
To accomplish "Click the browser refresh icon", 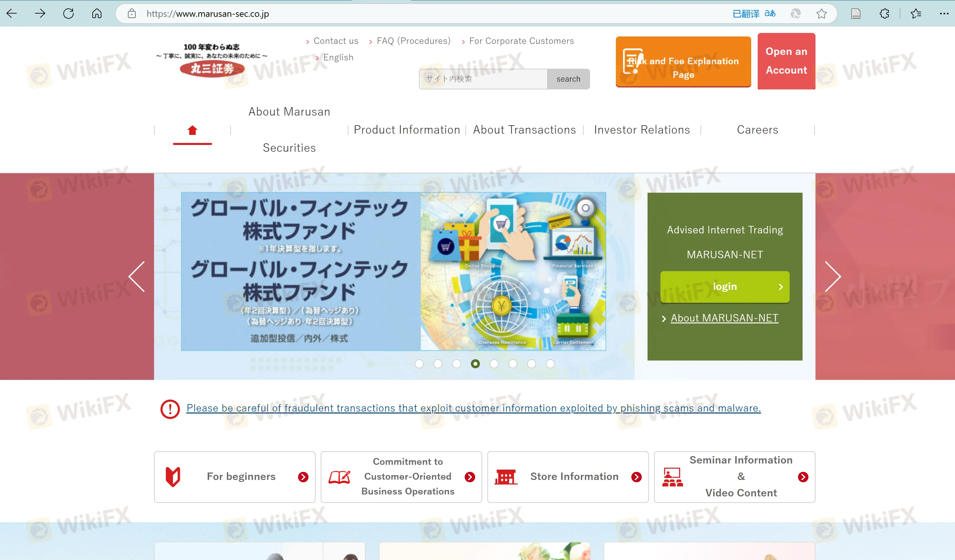I will point(68,14).
